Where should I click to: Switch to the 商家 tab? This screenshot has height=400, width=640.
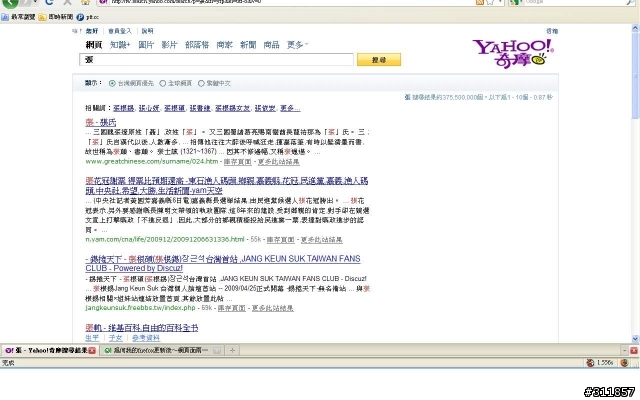coord(224,45)
